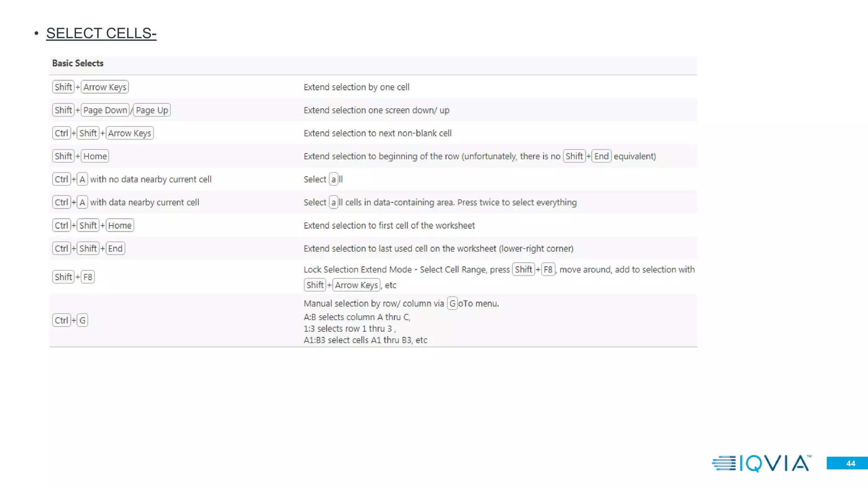Click 'A1:B3 select cells A1 thru B3' line

365,340
